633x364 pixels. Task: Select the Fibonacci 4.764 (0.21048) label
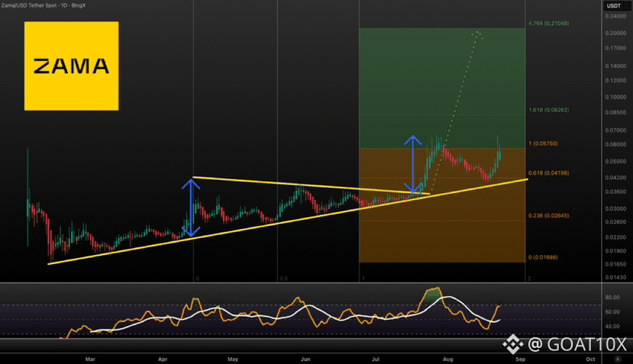549,24
